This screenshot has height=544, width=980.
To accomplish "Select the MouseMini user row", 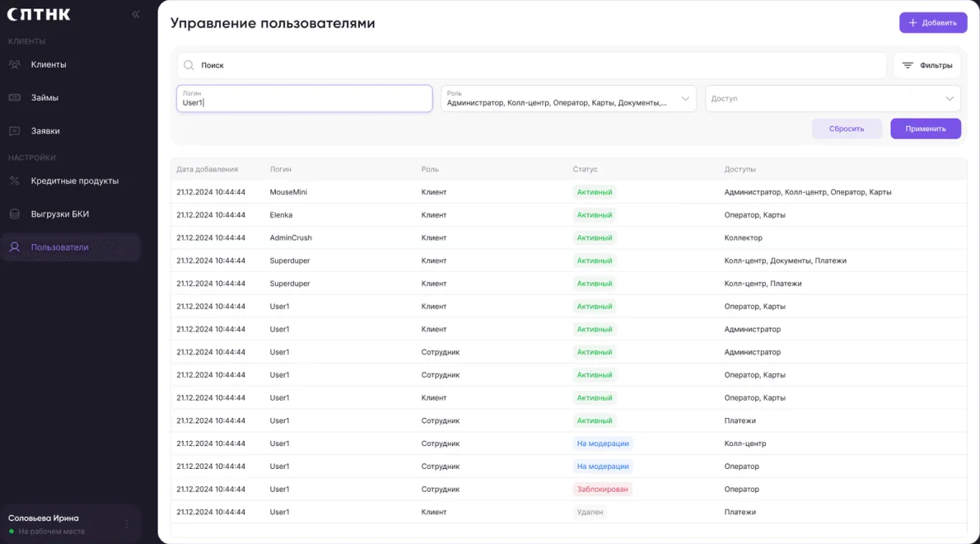I will click(569, 192).
